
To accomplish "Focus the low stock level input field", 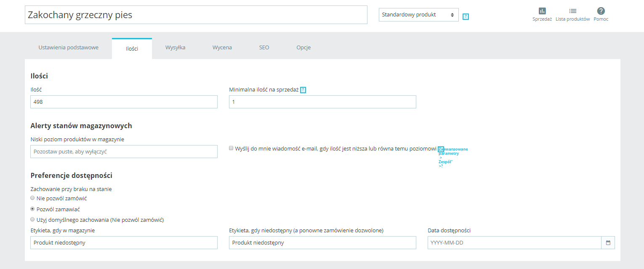I will pos(124,152).
